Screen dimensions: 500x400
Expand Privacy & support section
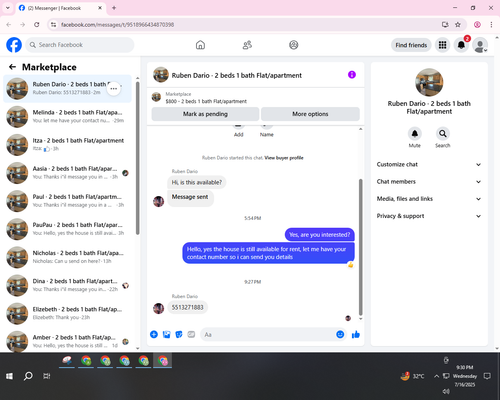coord(429,216)
